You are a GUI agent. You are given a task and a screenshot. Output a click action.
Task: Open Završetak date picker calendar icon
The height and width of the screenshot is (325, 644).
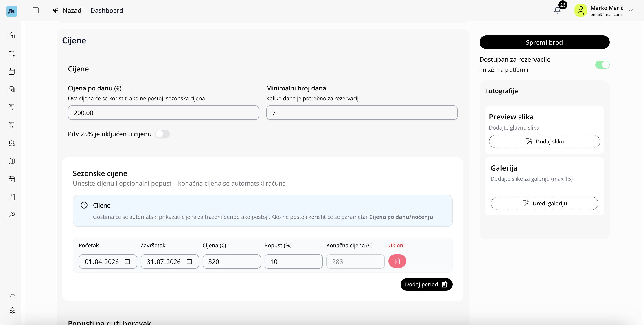pyautogui.click(x=189, y=261)
